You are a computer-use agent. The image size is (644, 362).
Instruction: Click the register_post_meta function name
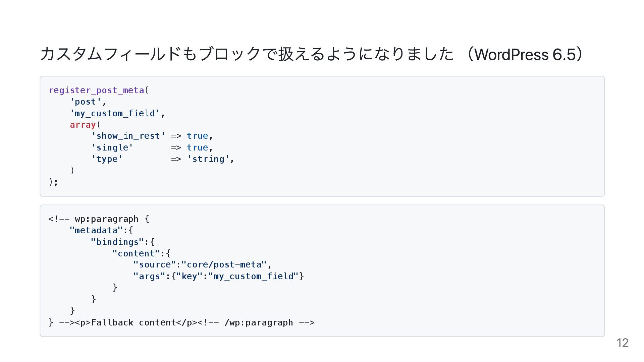pos(97,90)
